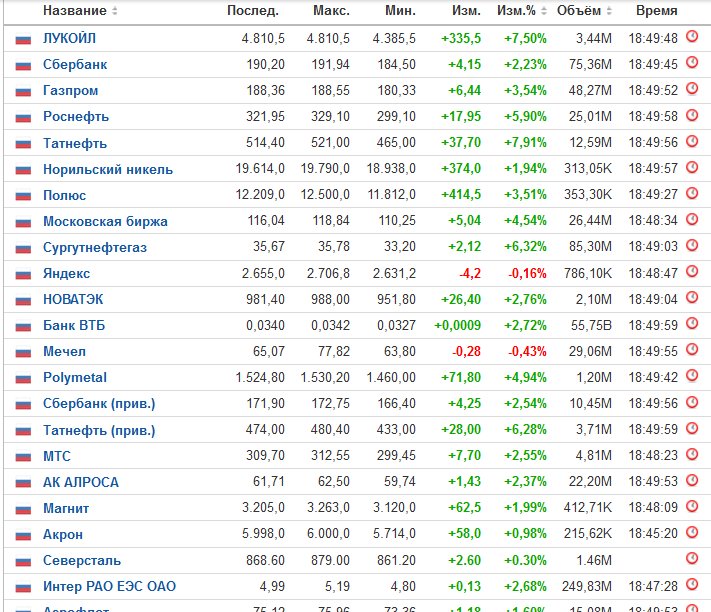Open the Сургутнефтегаз stock link
The width and height of the screenshot is (711, 612).
(95, 247)
